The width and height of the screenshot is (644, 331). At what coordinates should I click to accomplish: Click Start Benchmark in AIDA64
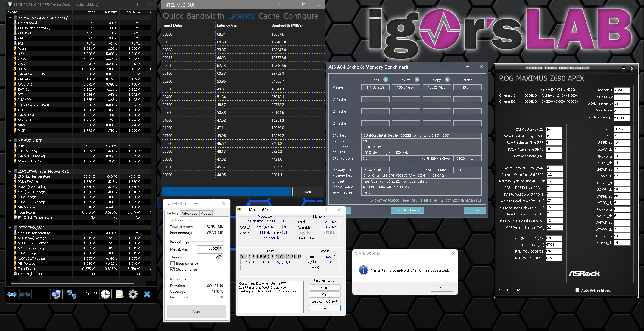[x=407, y=210]
